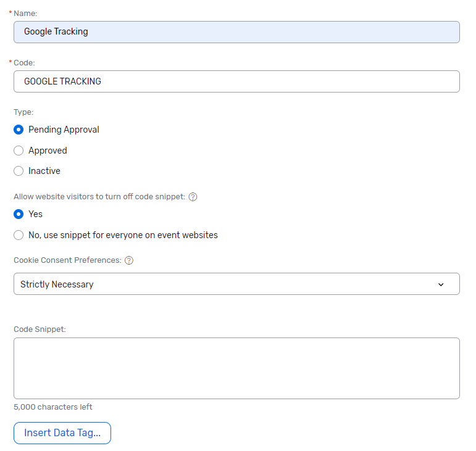Select No, use snippet for everyone

pyautogui.click(x=19, y=235)
